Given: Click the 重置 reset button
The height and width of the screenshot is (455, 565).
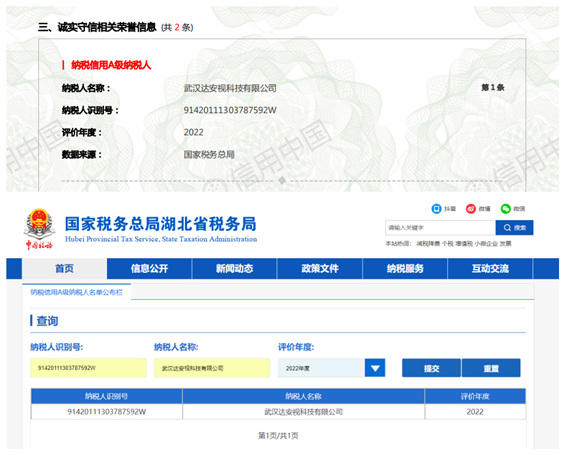Looking at the screenshot, I should point(491,368).
